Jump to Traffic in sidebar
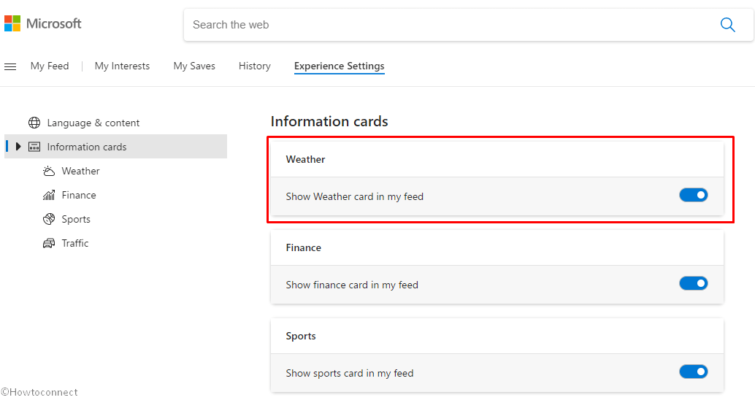This screenshot has height=400, width=755. coord(75,243)
